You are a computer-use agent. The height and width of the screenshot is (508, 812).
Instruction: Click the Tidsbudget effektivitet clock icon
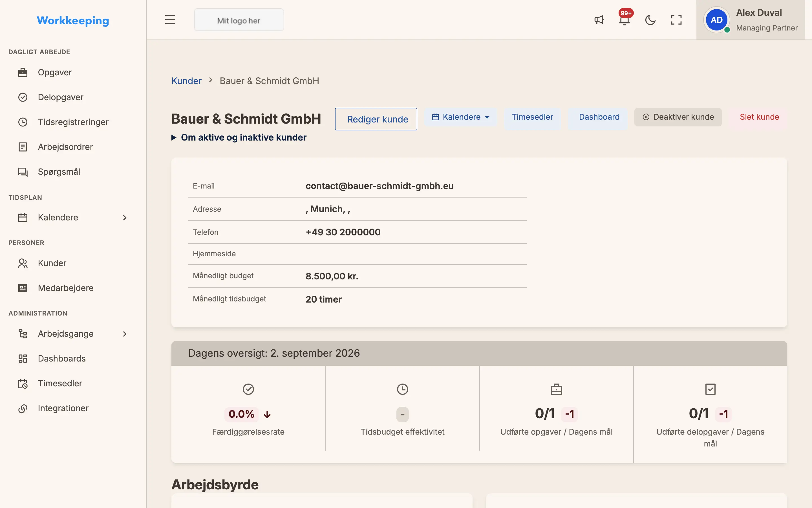point(402,389)
